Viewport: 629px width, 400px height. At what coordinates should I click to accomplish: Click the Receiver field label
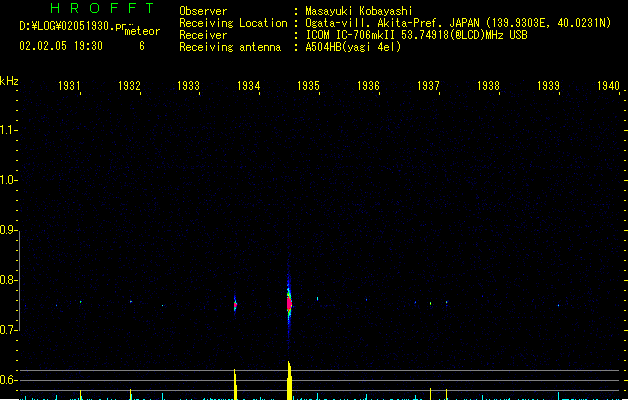[203, 35]
